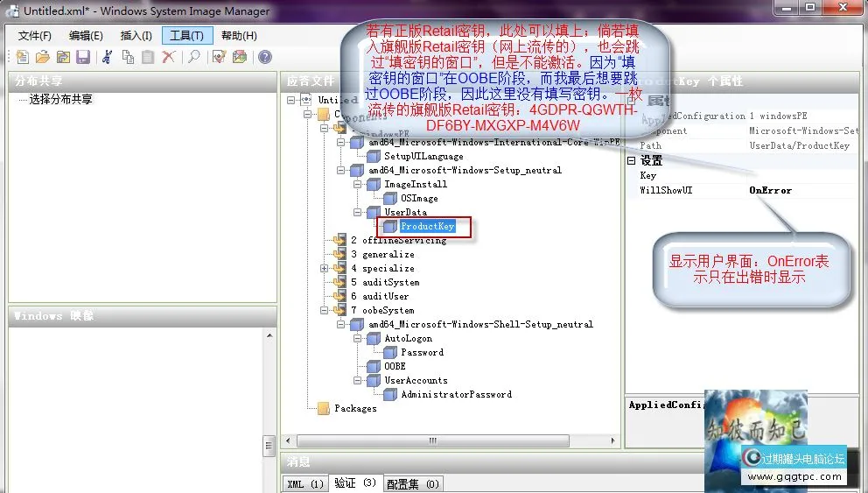The height and width of the screenshot is (493, 868).
Task: Click the OSImage cube icon
Action: (x=390, y=198)
